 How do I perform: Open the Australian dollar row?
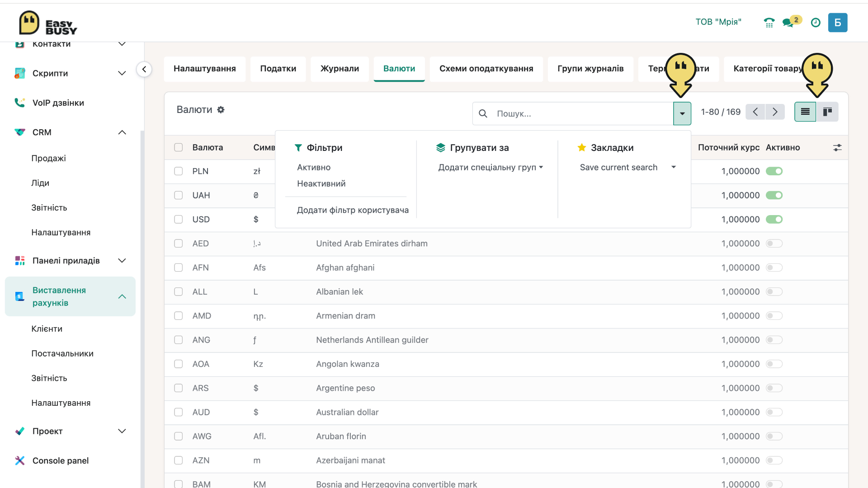coord(506,412)
